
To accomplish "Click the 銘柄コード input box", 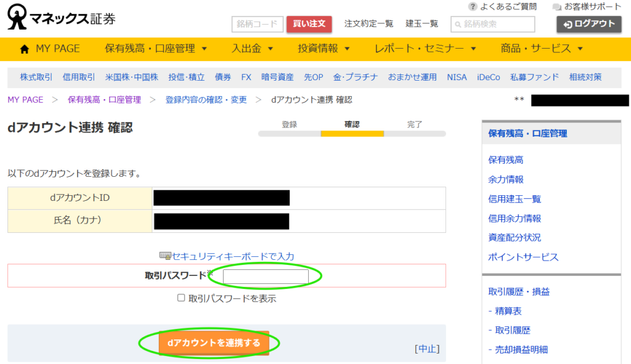I will tap(257, 24).
